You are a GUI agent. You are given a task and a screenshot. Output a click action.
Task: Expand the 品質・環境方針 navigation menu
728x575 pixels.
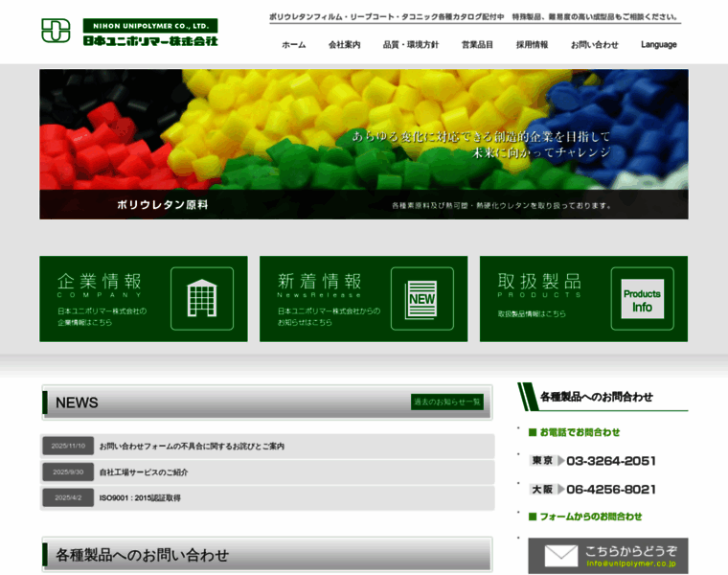pyautogui.click(x=410, y=45)
